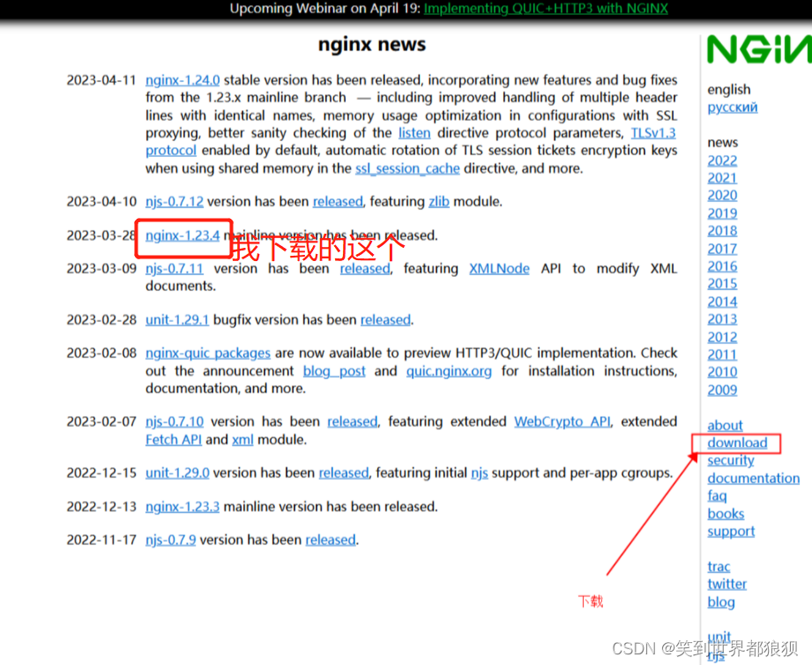The image size is (812, 665).
Task: Open the faq link
Action: tap(717, 496)
